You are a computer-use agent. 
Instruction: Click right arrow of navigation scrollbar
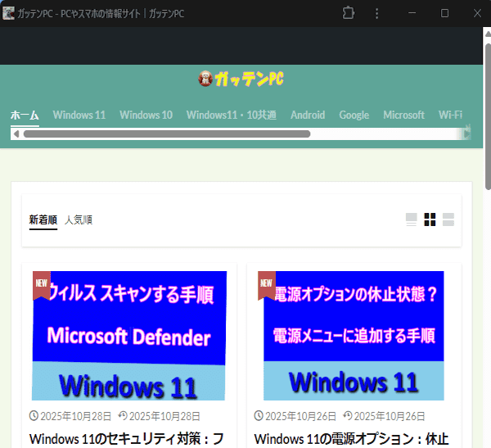coord(466,133)
